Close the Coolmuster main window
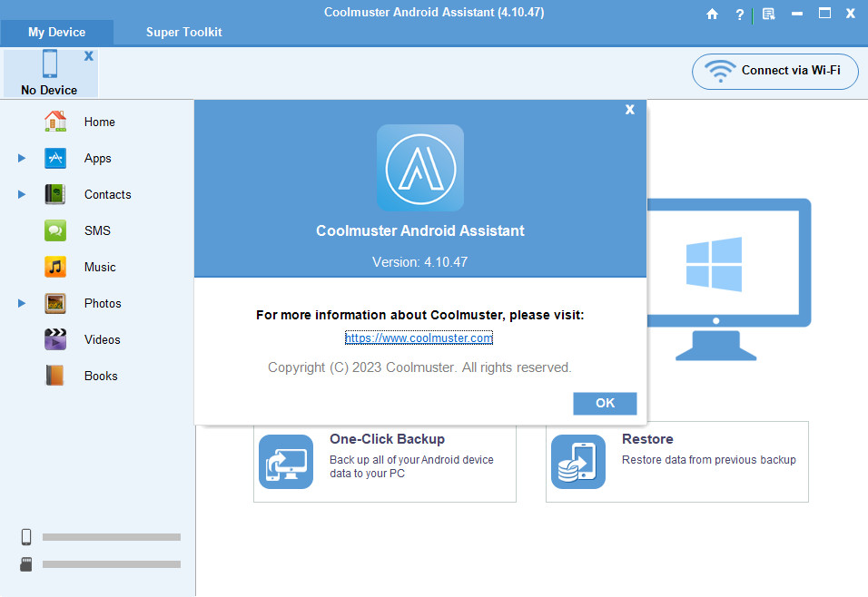 tap(851, 14)
